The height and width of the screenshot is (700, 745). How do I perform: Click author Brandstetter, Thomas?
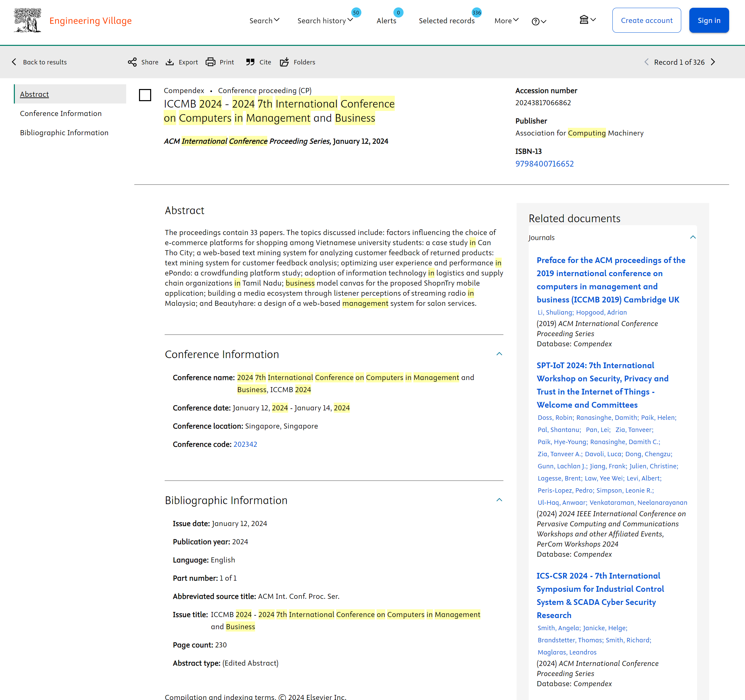click(570, 640)
